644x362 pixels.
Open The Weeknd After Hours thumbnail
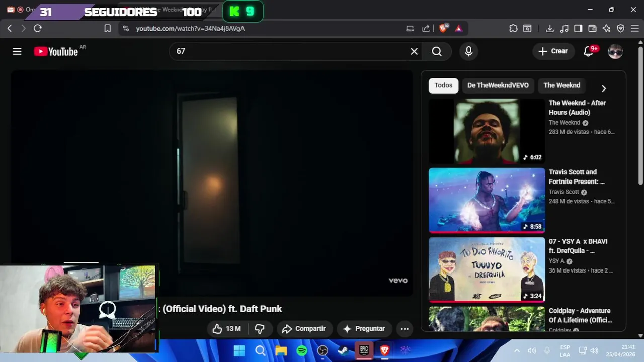pos(487,131)
